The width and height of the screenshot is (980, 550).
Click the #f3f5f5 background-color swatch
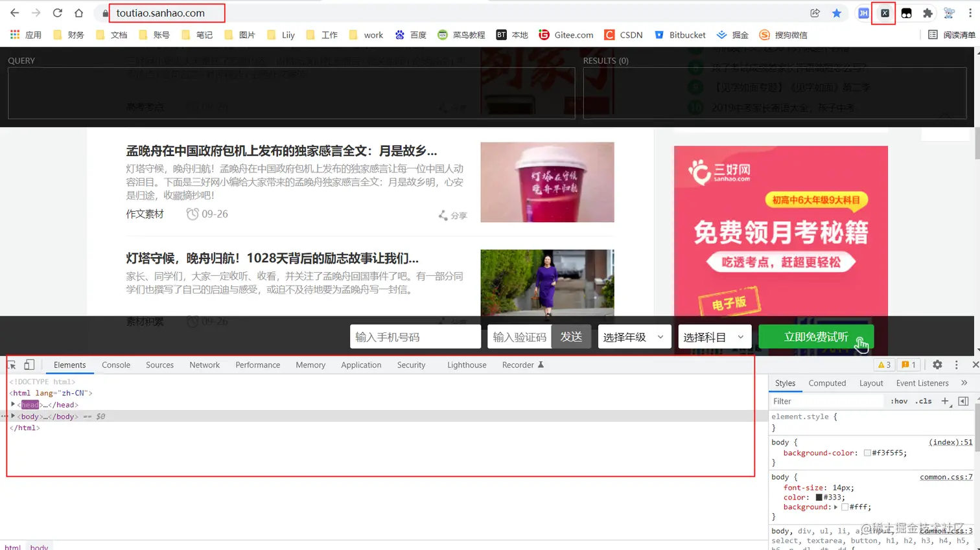tap(867, 453)
